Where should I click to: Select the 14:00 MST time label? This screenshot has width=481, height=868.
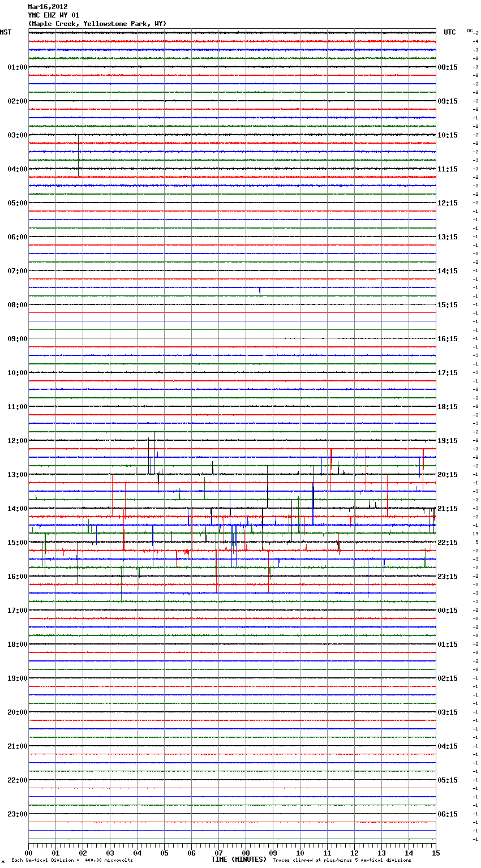tap(17, 509)
